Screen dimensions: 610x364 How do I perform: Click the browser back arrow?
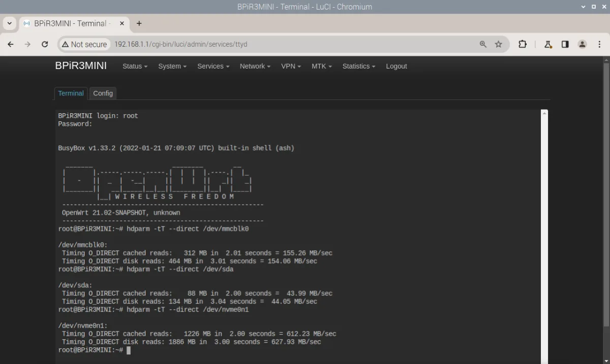pos(11,44)
